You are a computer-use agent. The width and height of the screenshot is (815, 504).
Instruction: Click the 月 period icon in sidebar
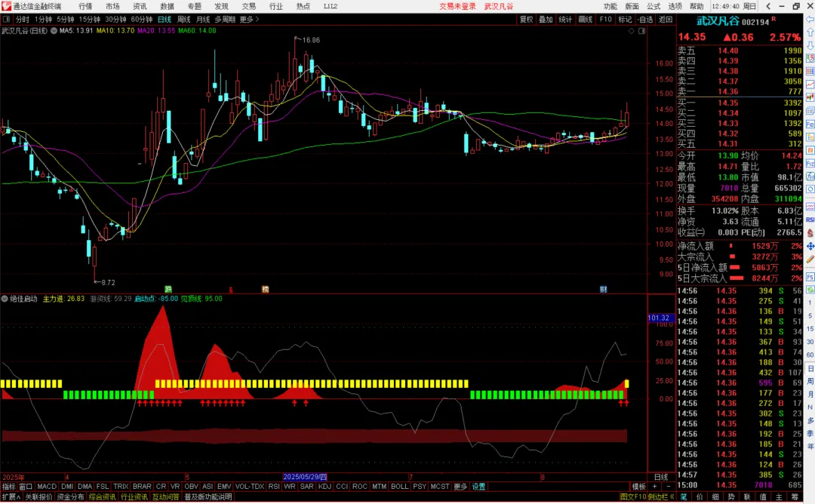pyautogui.click(x=810, y=395)
